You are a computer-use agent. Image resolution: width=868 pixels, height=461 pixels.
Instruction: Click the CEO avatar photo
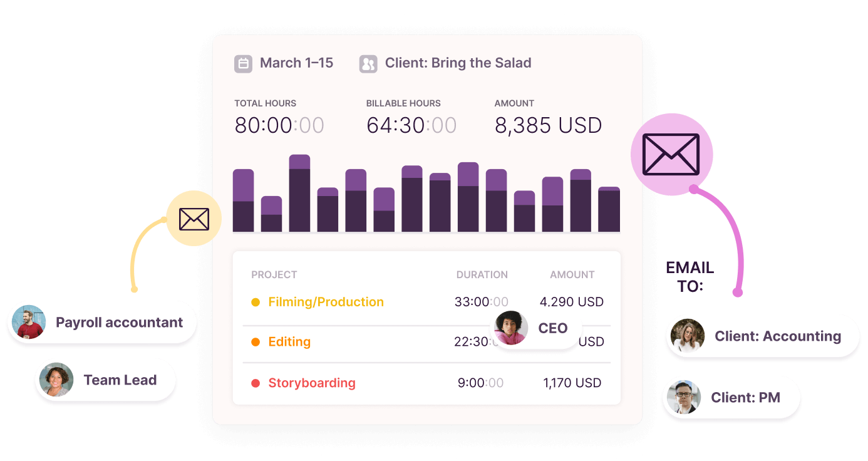coord(511,328)
